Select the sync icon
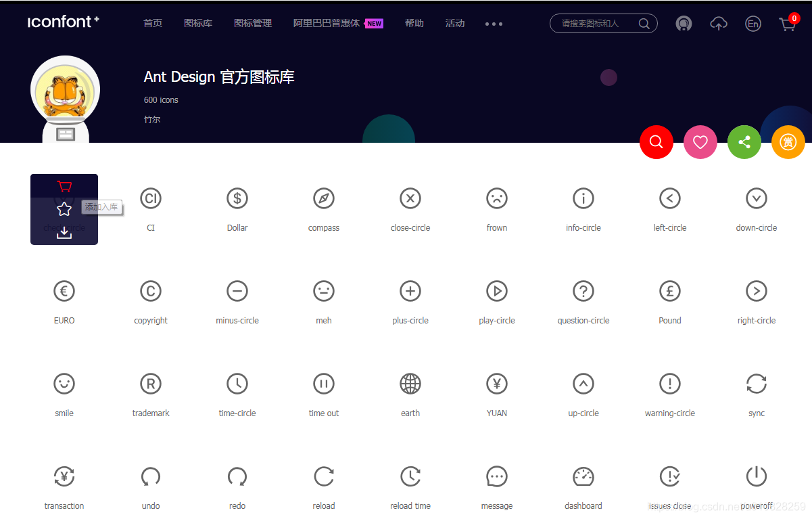The image size is (812, 519). pyautogui.click(x=757, y=384)
